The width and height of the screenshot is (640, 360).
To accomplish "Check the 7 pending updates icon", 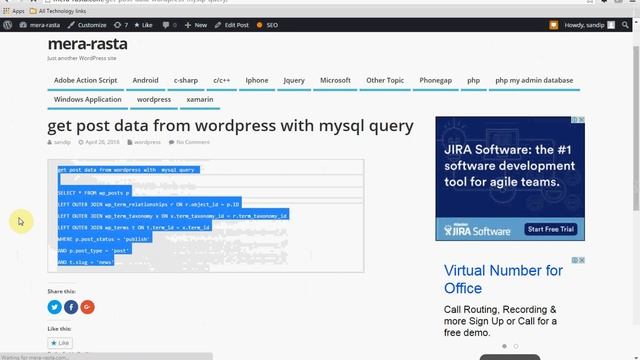I will [121, 25].
